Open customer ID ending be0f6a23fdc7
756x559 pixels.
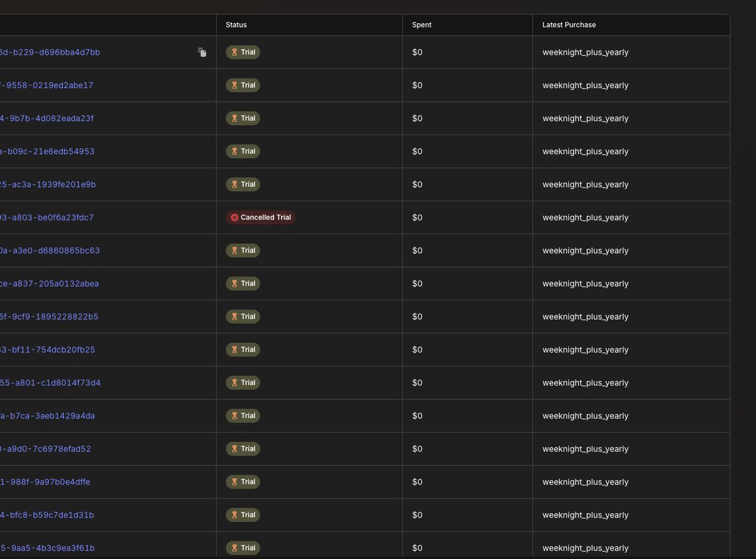click(47, 218)
